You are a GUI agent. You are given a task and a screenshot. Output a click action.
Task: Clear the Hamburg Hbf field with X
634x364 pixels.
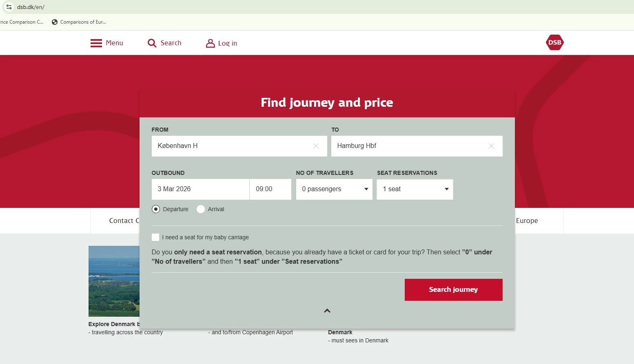point(491,146)
